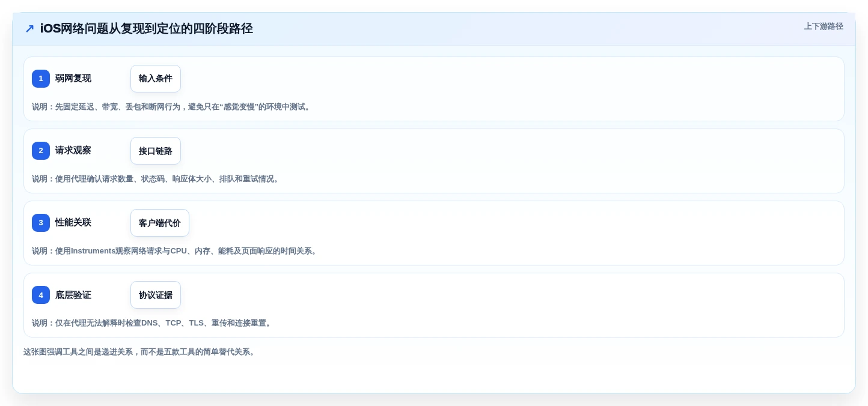868x406 pixels.
Task: Click the description starting 先固定延迟、带宽
Action: click(173, 107)
